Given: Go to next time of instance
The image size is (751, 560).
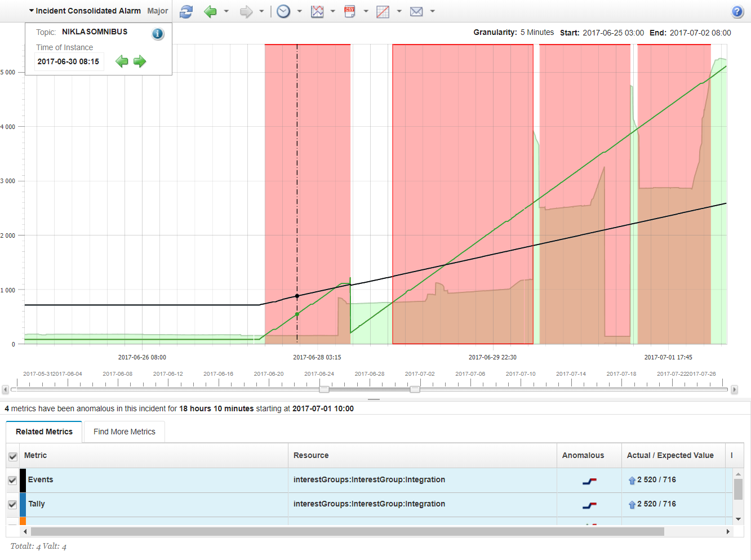Looking at the screenshot, I should point(140,61).
